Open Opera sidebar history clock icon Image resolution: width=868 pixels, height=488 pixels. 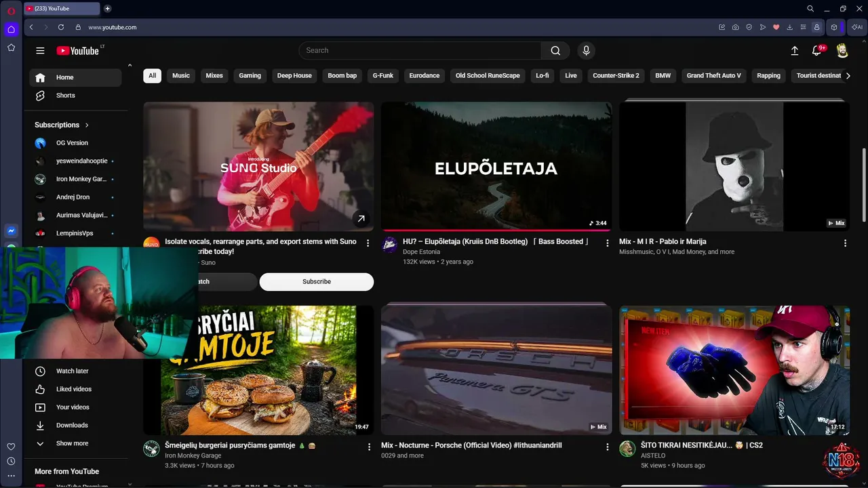11,462
